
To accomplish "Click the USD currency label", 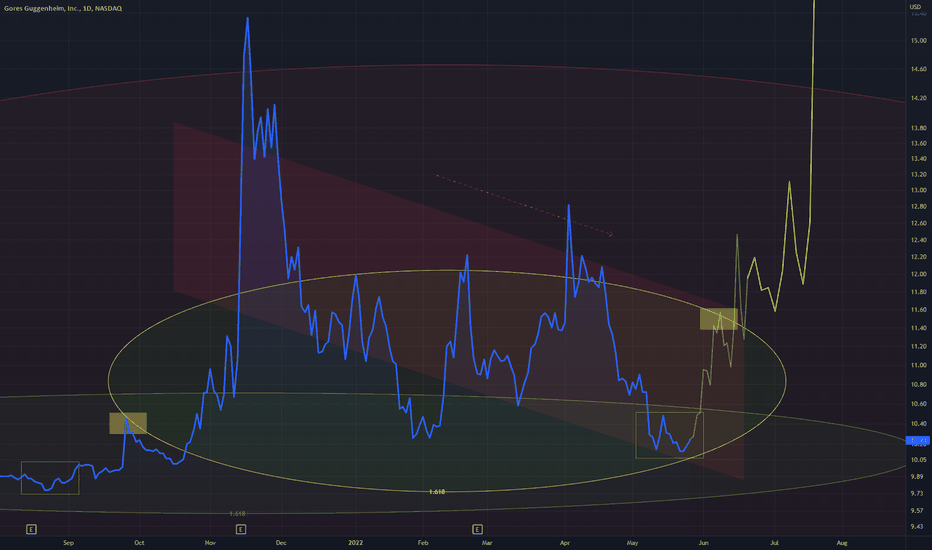I will (x=915, y=7).
